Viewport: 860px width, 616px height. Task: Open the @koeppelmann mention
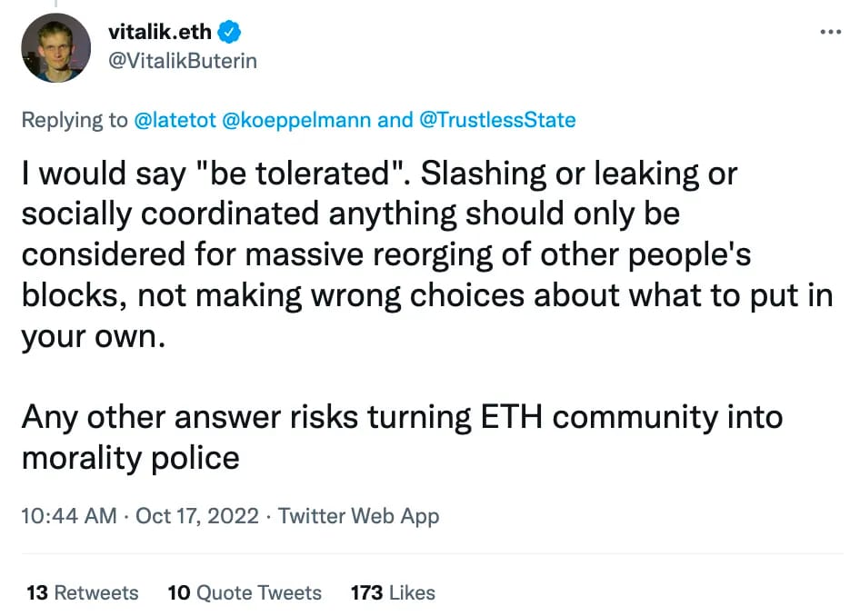296,120
